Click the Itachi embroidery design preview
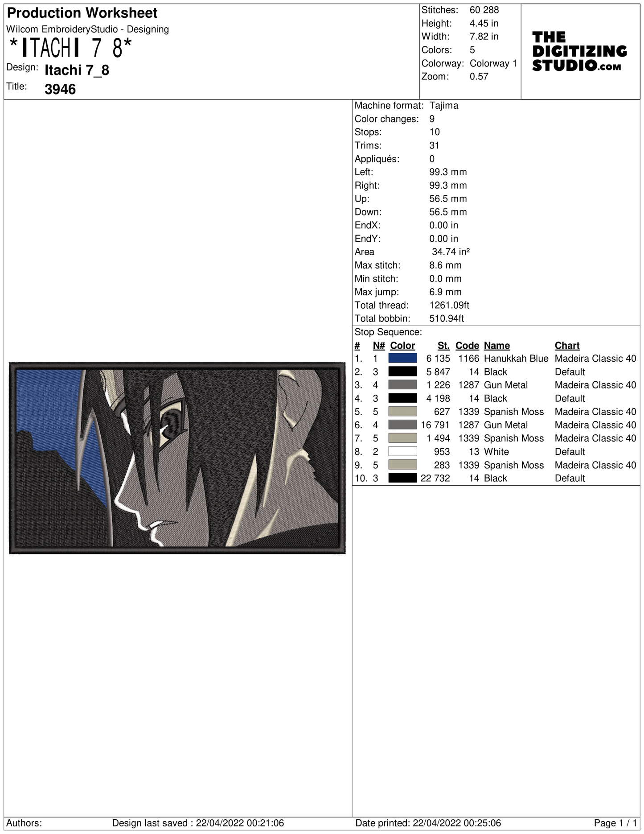Image resolution: width=644 pixels, height=834 pixels. (177, 458)
